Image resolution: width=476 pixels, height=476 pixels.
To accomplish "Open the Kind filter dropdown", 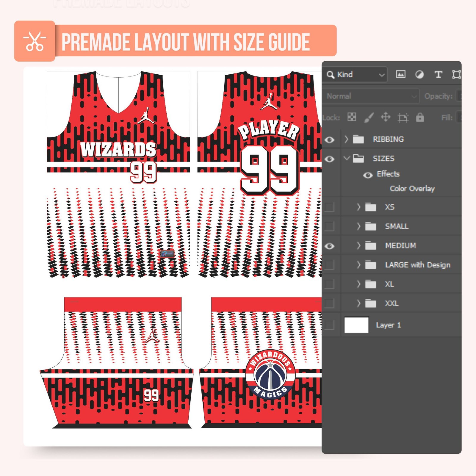I will pos(356,74).
